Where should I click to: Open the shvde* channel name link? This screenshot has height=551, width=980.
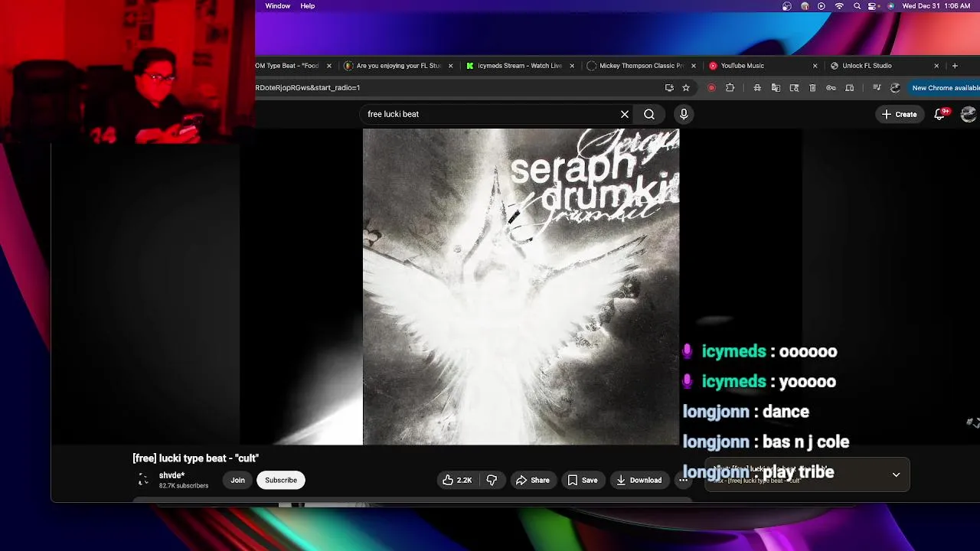171,475
